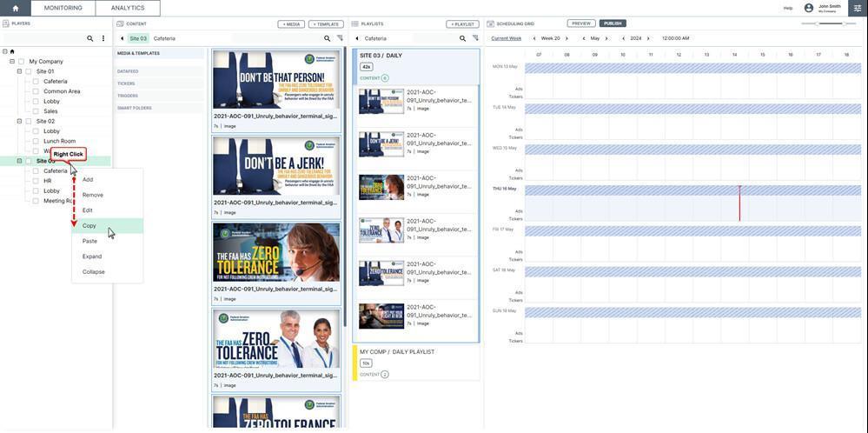Go to previous week arrow
Image resolution: width=868 pixels, height=433 pixels.
pos(534,39)
